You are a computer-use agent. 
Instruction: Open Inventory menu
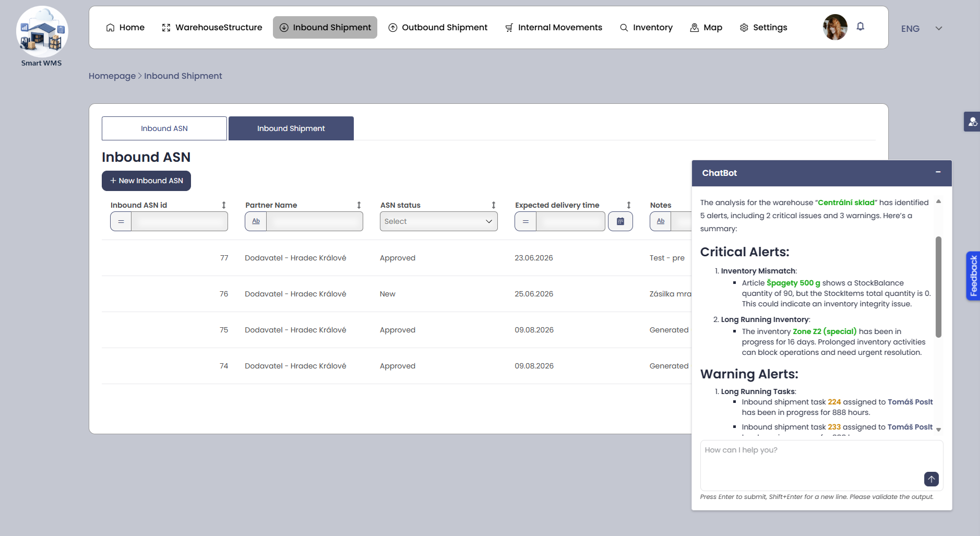pos(646,27)
